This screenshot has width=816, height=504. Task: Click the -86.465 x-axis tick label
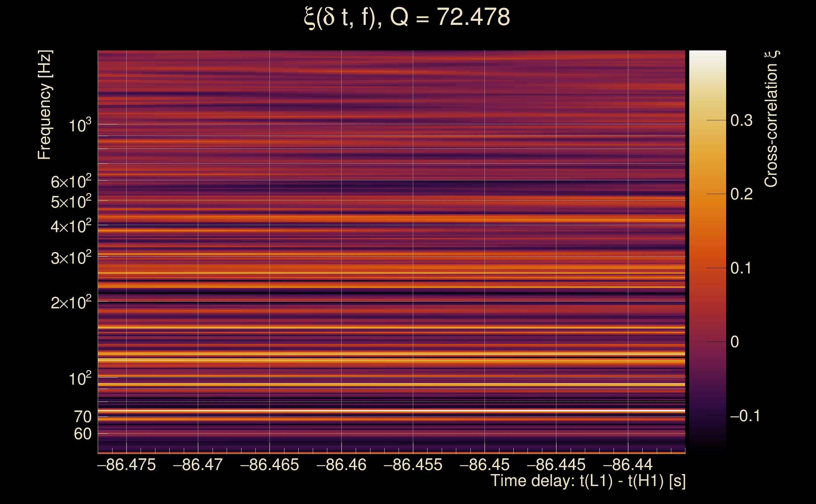pos(270,465)
